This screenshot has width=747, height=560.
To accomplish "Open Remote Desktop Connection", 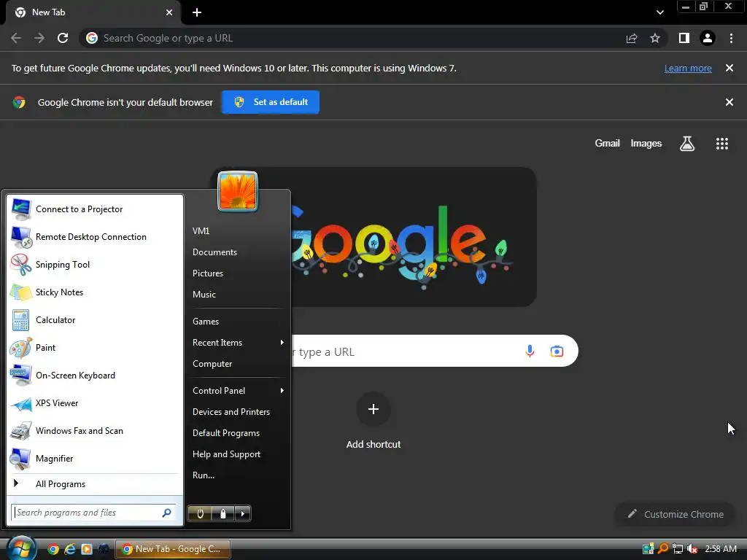I will (96, 237).
